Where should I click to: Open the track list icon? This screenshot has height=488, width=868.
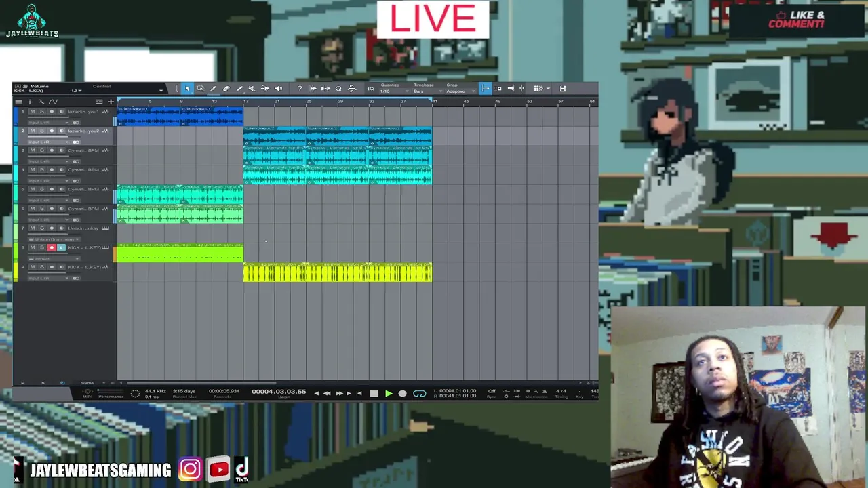[x=18, y=102]
